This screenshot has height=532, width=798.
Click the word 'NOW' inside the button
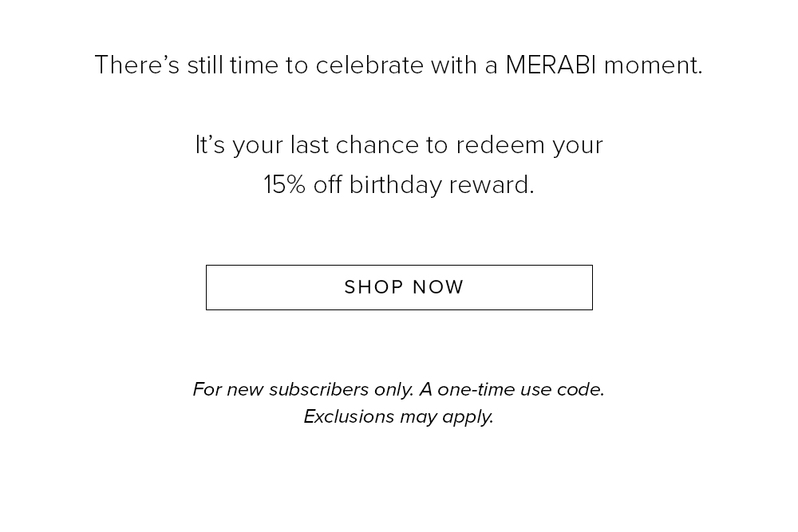[438, 287]
